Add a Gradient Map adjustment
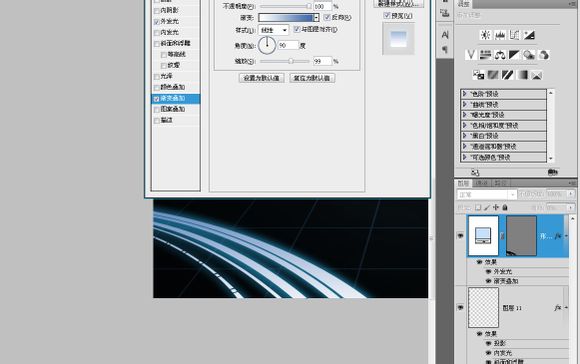The width and height of the screenshot is (580, 364). [522, 75]
